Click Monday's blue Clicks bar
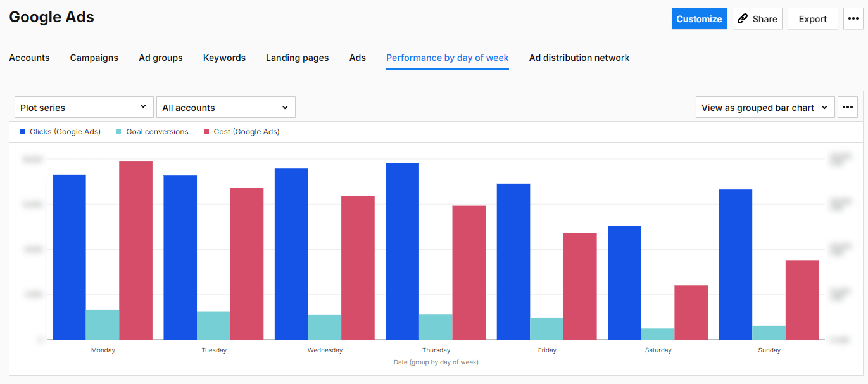Screen dimensions: 868x384 [x=70, y=253]
